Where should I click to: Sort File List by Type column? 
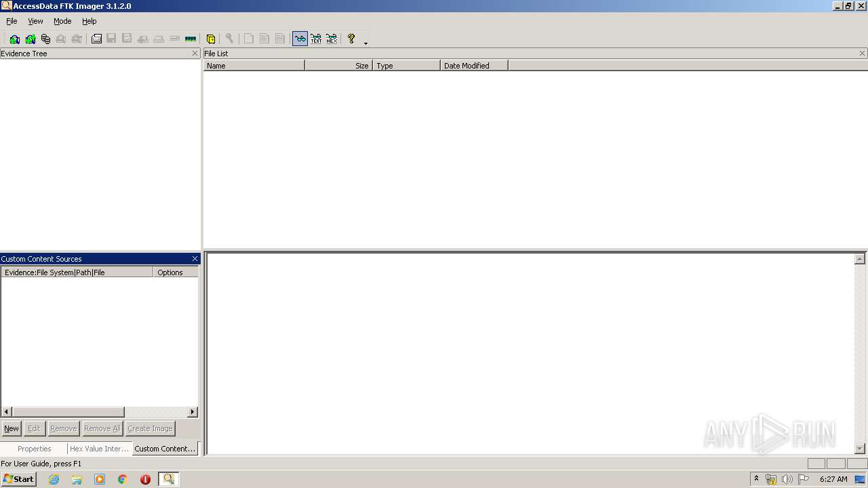406,66
